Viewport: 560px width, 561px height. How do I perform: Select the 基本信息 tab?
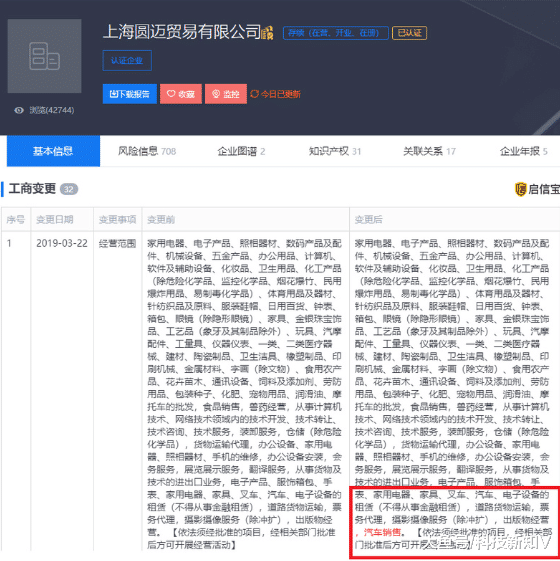click(53, 151)
